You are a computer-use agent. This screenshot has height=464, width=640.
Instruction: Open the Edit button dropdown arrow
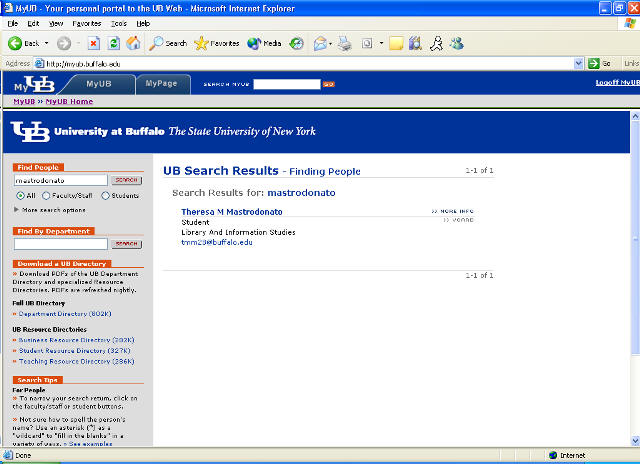click(x=382, y=43)
